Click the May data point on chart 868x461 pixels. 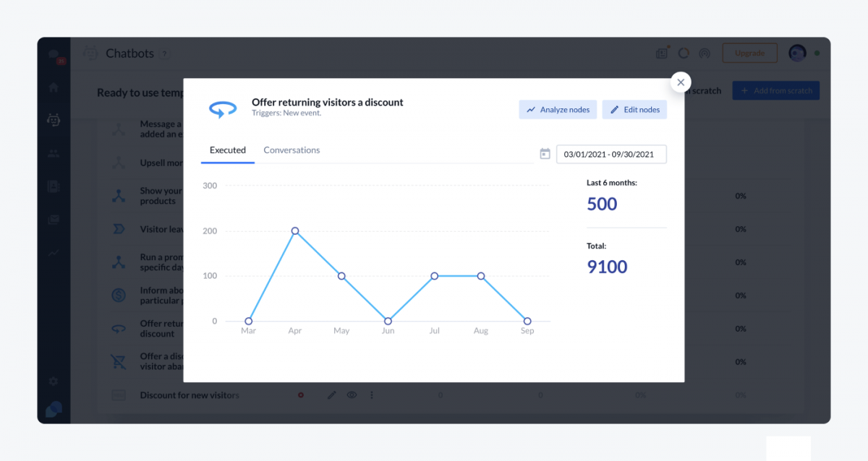point(341,276)
